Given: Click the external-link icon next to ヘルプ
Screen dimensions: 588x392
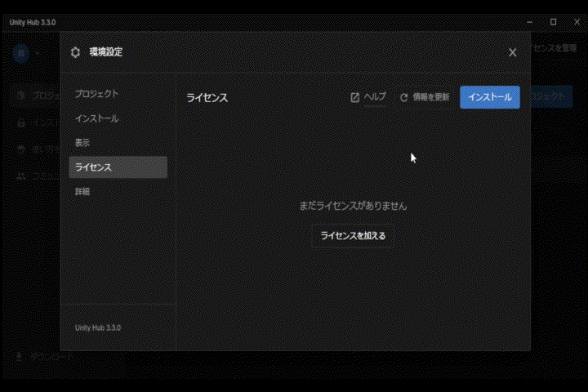Looking at the screenshot, I should pyautogui.click(x=354, y=97).
